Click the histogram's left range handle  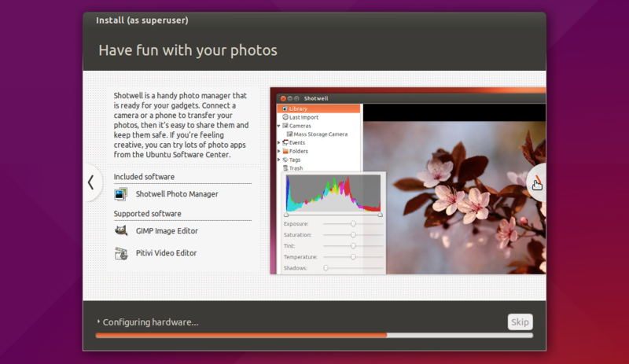[286, 215]
